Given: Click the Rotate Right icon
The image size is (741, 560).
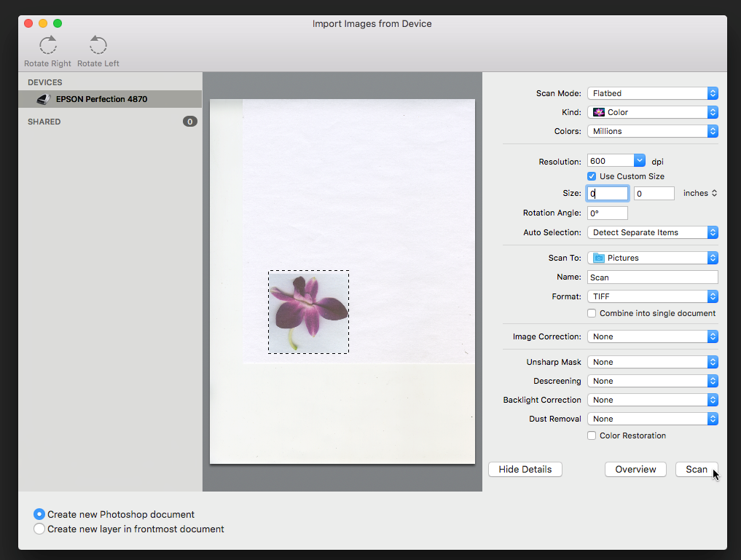Looking at the screenshot, I should point(48,46).
